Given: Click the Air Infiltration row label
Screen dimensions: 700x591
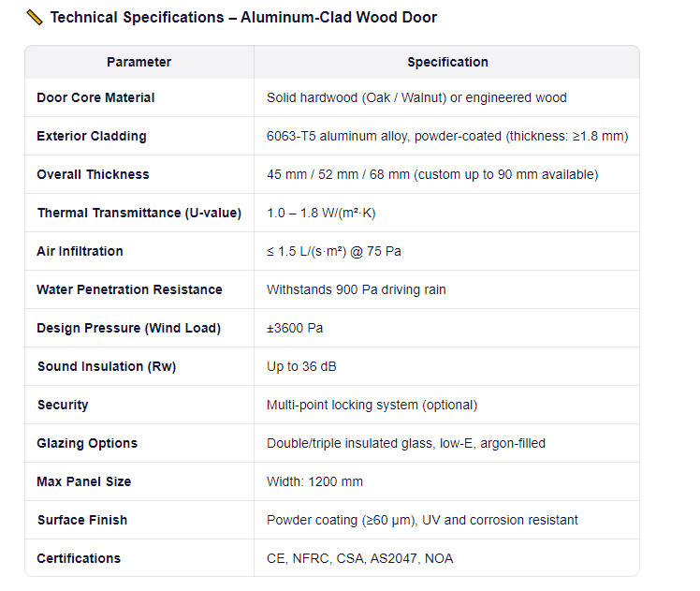Looking at the screenshot, I should pyautogui.click(x=80, y=252).
